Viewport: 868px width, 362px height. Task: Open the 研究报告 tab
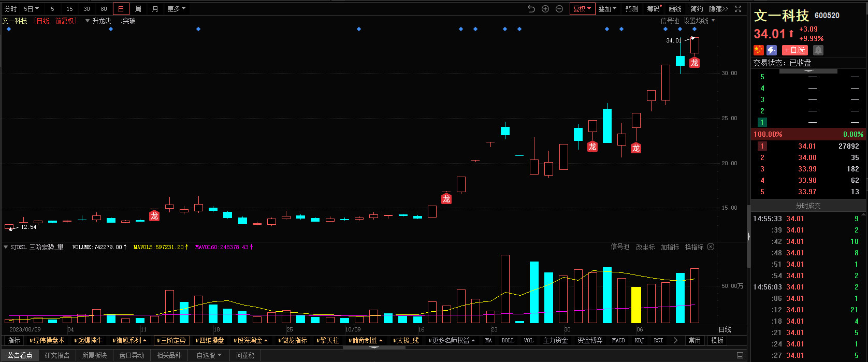pyautogui.click(x=57, y=355)
